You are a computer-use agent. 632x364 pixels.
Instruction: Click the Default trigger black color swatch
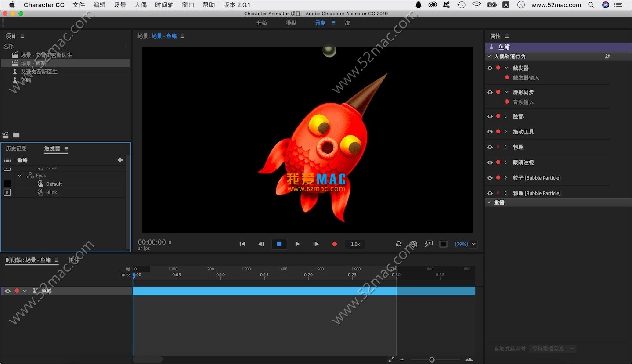point(7,184)
